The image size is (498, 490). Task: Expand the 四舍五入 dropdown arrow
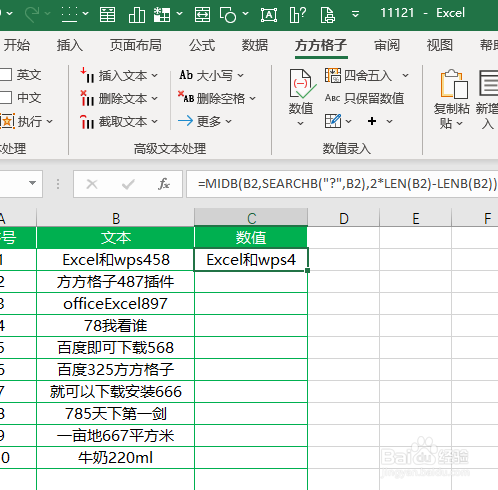pos(405,76)
